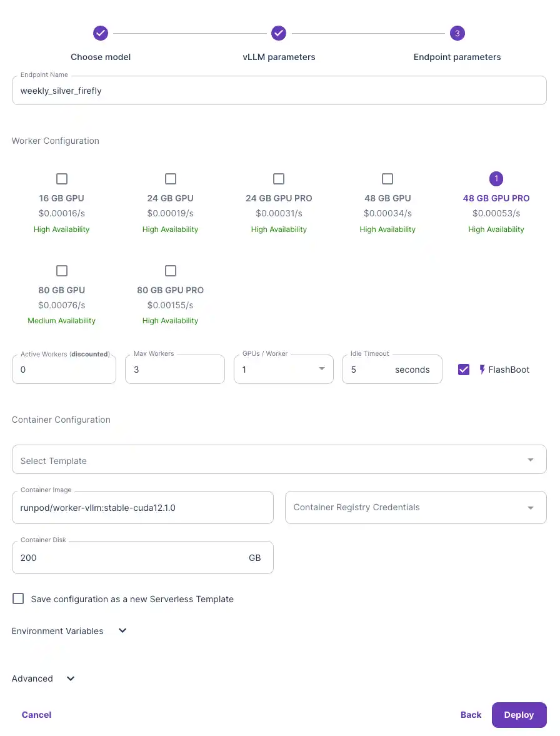Open the Select Template dropdown
The image size is (560, 736).
click(279, 460)
